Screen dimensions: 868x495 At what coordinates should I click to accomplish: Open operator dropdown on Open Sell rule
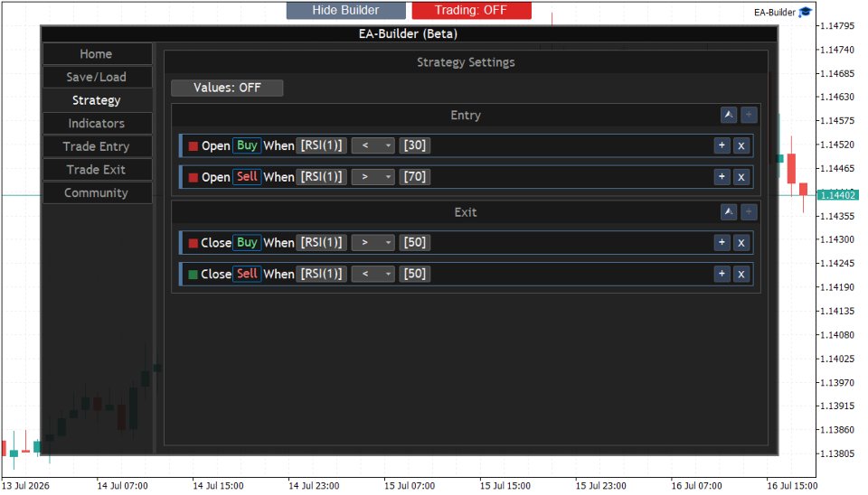pos(373,177)
